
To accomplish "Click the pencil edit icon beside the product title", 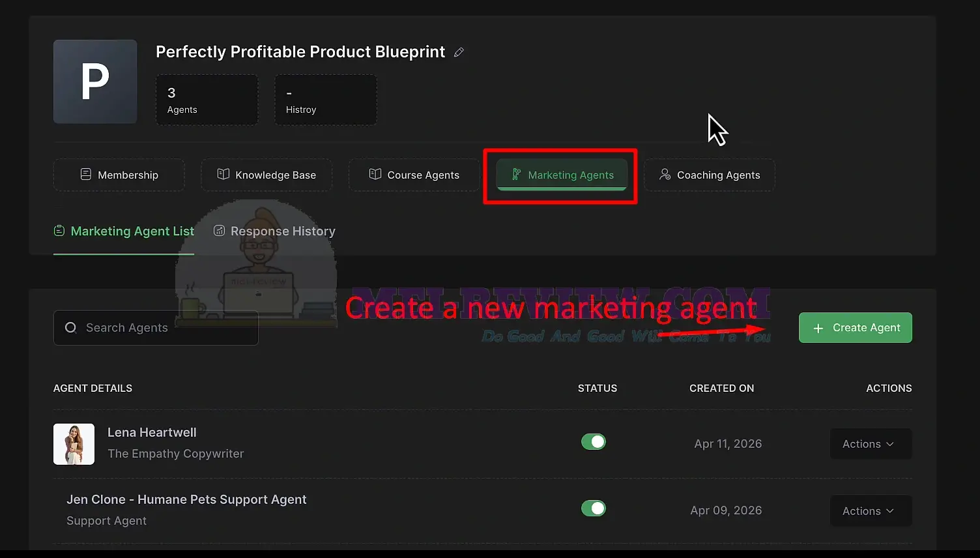I will pos(459,52).
